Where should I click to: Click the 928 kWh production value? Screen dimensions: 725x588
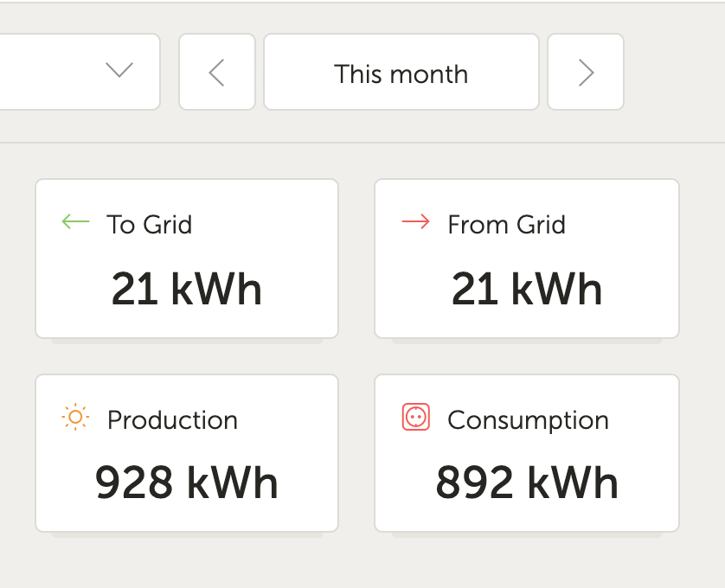[186, 483]
